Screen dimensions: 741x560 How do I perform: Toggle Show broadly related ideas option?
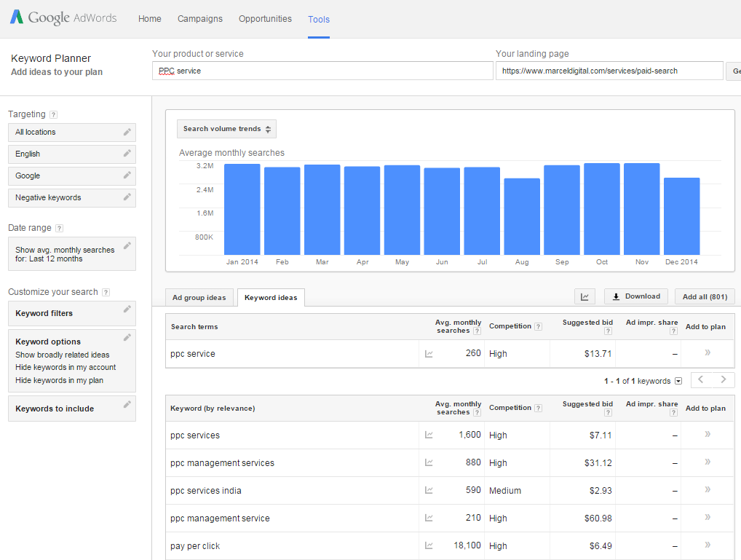click(63, 355)
